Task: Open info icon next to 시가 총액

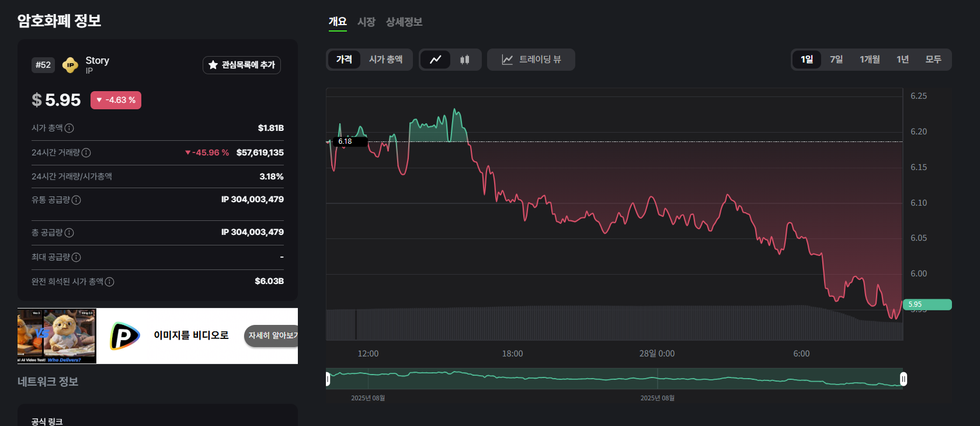Action: [x=69, y=128]
